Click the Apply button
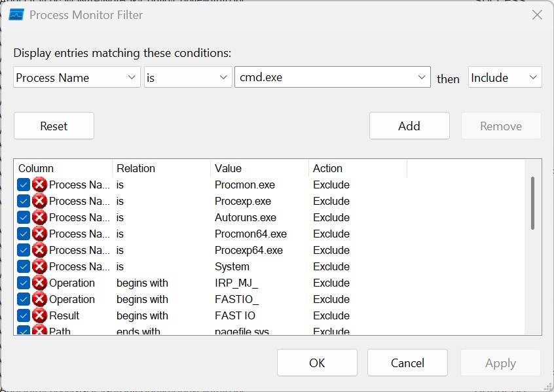 [501, 363]
